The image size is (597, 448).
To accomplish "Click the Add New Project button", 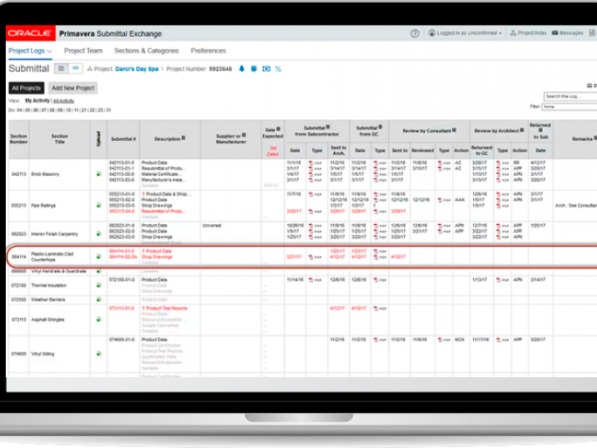I will 73,88.
